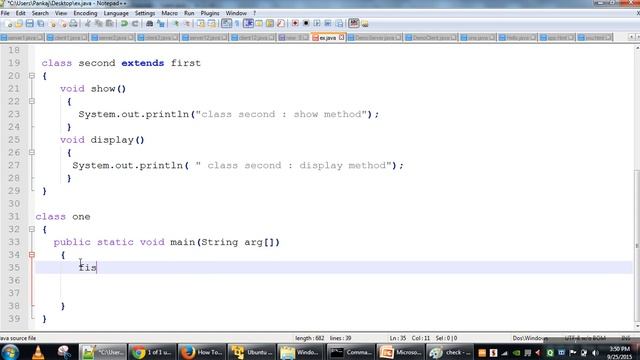Click the Open file toolbar icon

tap(19, 24)
